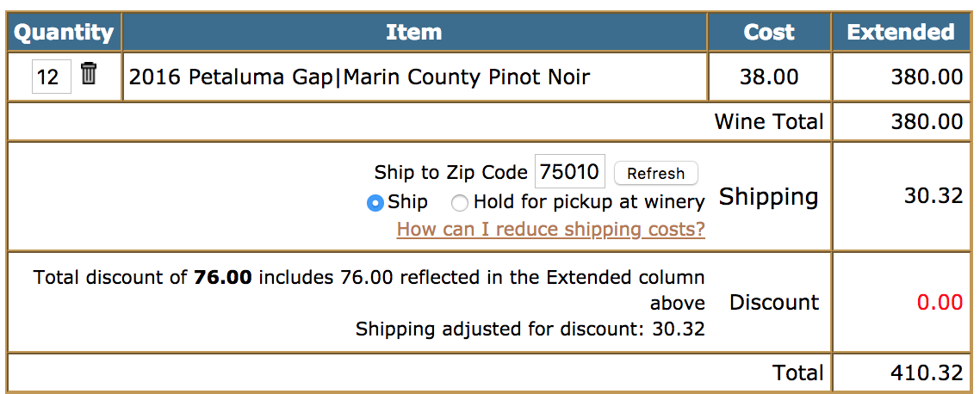This screenshot has height=394, width=980.
Task: Click the Item column header
Action: tap(413, 32)
